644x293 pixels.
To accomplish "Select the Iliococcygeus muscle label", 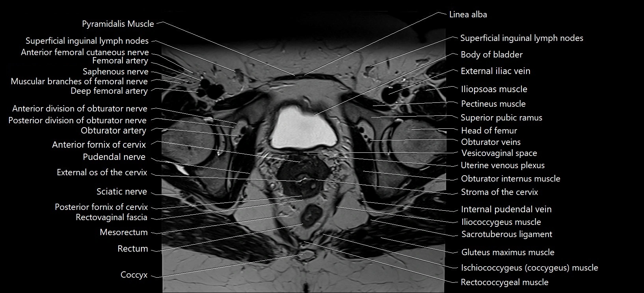I will (501, 222).
